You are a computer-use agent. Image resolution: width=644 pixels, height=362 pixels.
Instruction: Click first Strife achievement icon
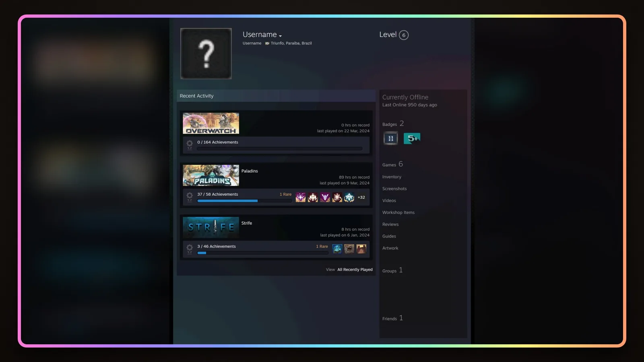(337, 249)
